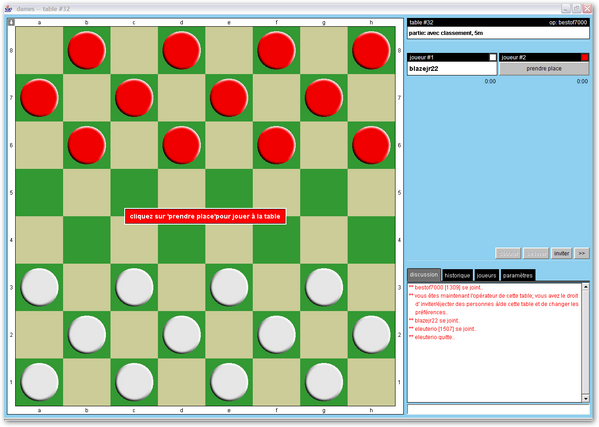Choose the white piece on square g3
This screenshot has height=427, width=599.
click(x=324, y=287)
